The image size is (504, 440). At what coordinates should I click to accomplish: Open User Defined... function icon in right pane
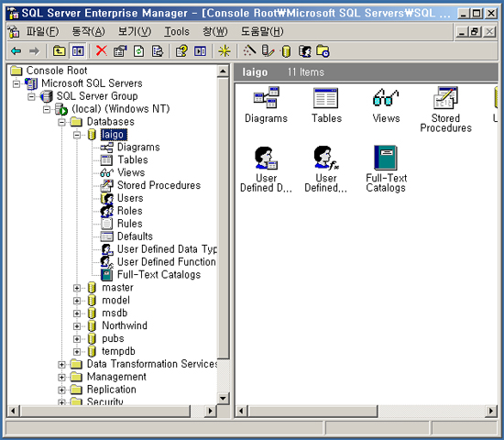(x=326, y=158)
